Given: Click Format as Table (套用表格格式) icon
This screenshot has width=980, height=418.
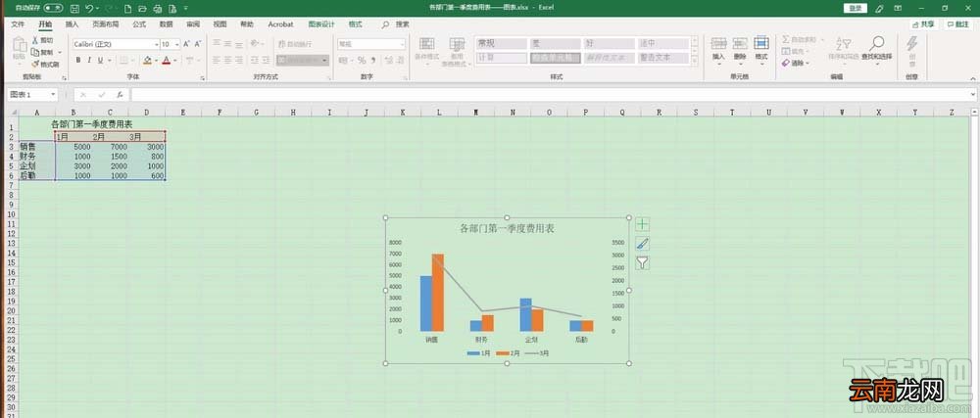Looking at the screenshot, I should coord(457,44).
